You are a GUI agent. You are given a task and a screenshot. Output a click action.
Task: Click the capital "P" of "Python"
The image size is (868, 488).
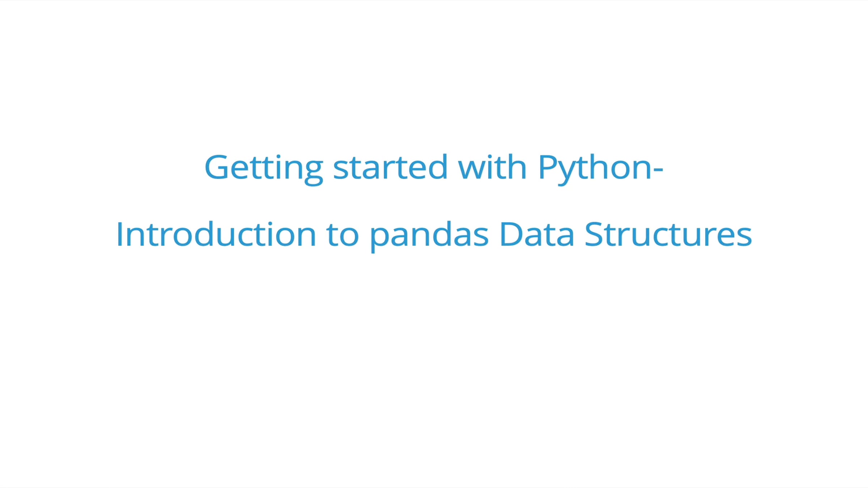pyautogui.click(x=547, y=167)
